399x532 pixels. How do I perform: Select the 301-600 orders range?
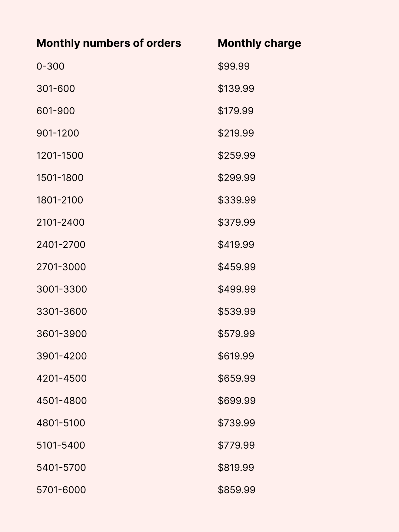pos(55,89)
